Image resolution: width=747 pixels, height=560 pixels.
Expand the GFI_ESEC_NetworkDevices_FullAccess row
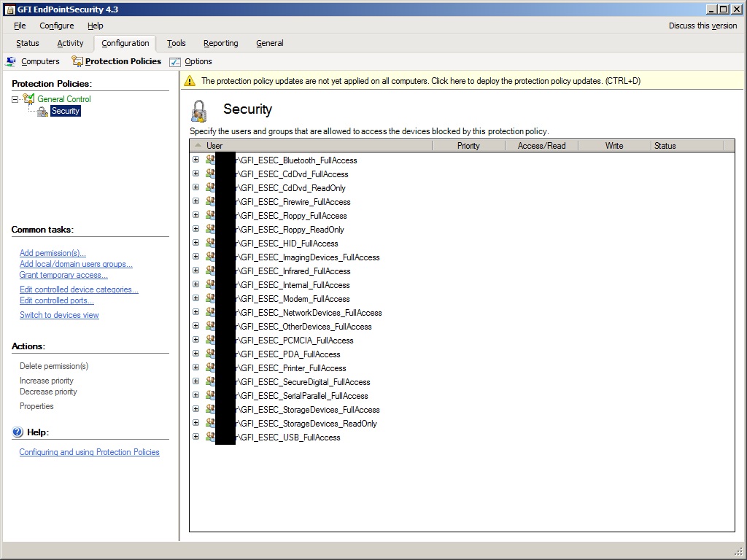pyautogui.click(x=196, y=311)
